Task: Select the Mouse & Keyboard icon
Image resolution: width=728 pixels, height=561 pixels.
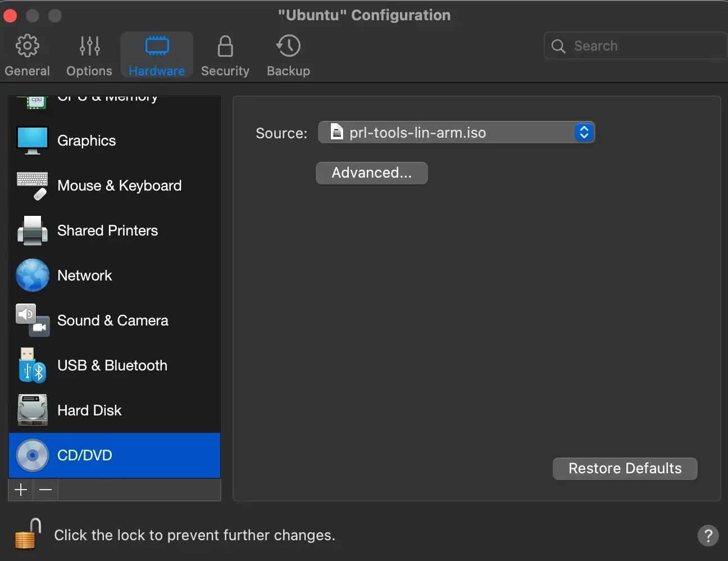Action: 32,186
